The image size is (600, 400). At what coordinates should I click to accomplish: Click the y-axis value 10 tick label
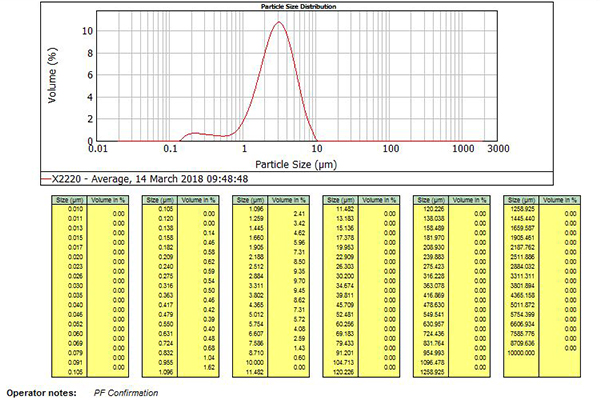87,30
